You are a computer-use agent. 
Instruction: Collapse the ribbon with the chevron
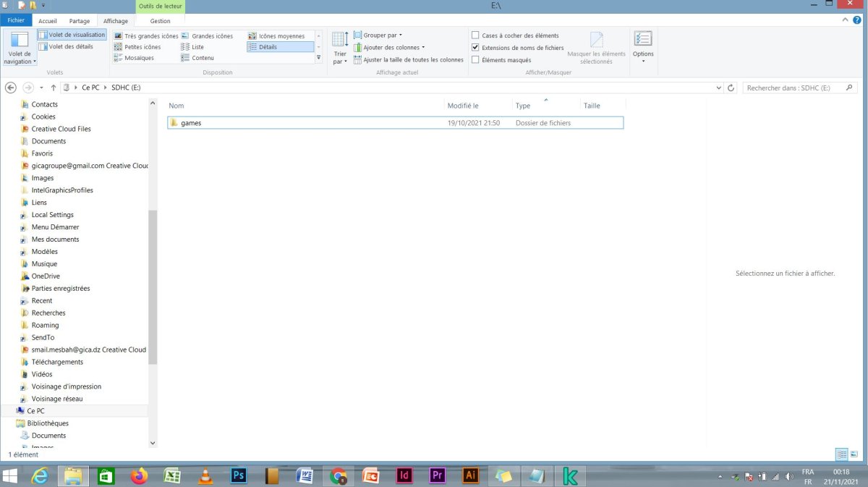tap(846, 20)
